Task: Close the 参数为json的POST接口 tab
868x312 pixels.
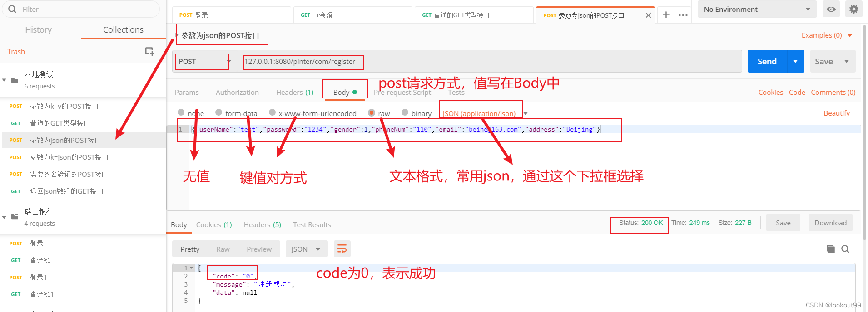Action: coord(648,15)
